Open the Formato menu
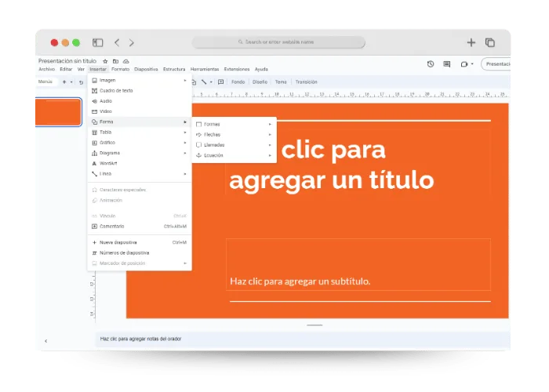Screen dimensions: 549x392 (121, 69)
